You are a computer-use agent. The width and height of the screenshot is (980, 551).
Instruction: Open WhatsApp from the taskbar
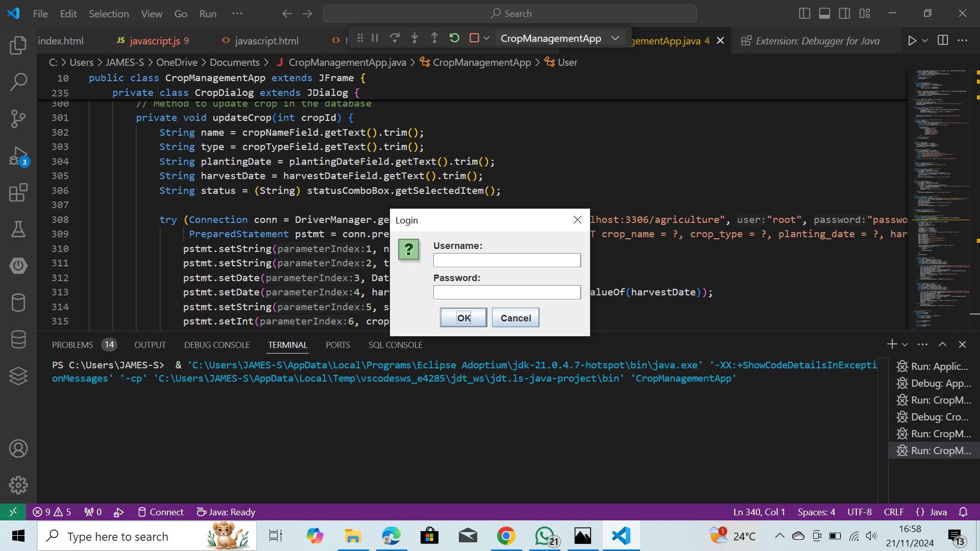point(544,536)
